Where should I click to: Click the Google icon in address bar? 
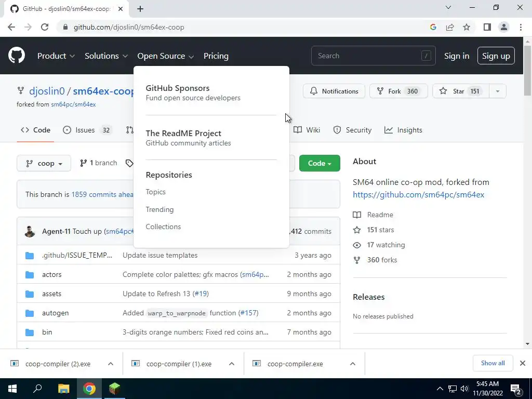pyautogui.click(x=433, y=27)
